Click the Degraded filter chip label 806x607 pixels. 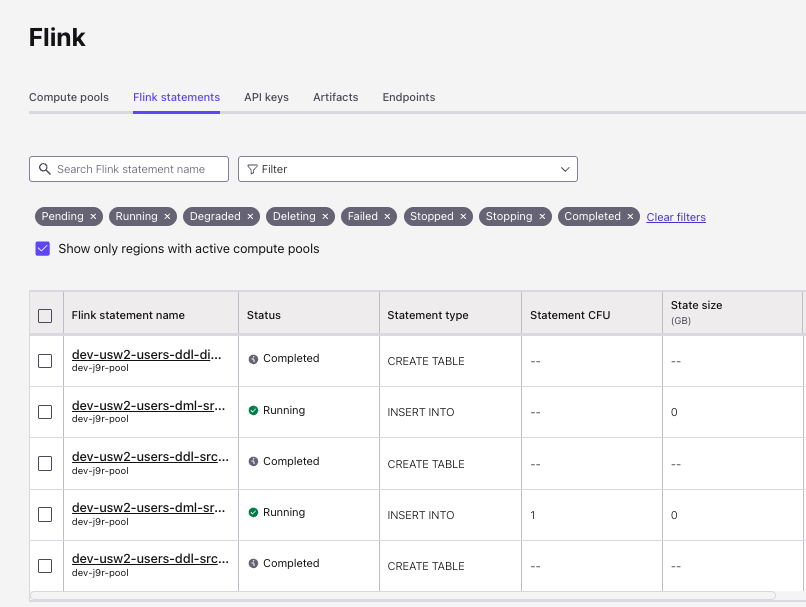(x=215, y=216)
